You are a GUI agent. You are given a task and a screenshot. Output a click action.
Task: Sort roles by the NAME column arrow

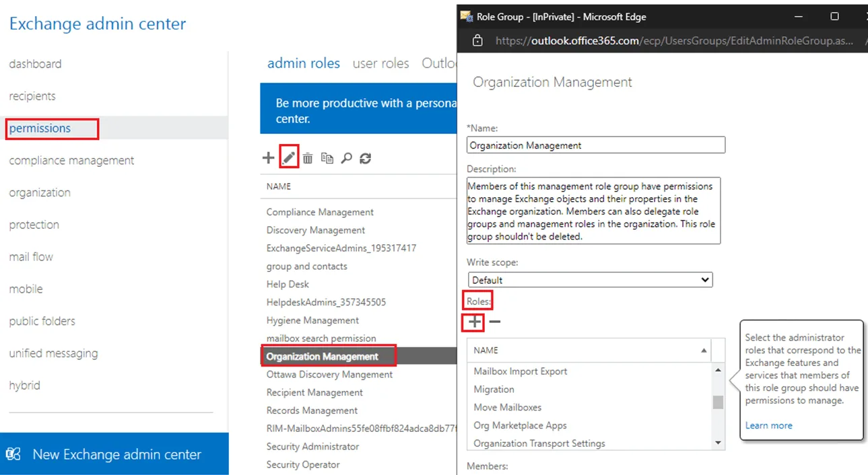tap(704, 351)
